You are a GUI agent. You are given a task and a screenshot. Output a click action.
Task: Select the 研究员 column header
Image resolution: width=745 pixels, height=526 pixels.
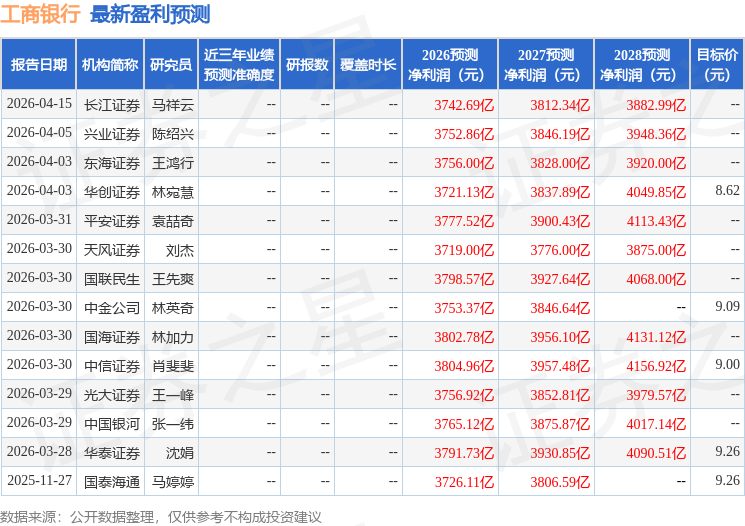171,65
